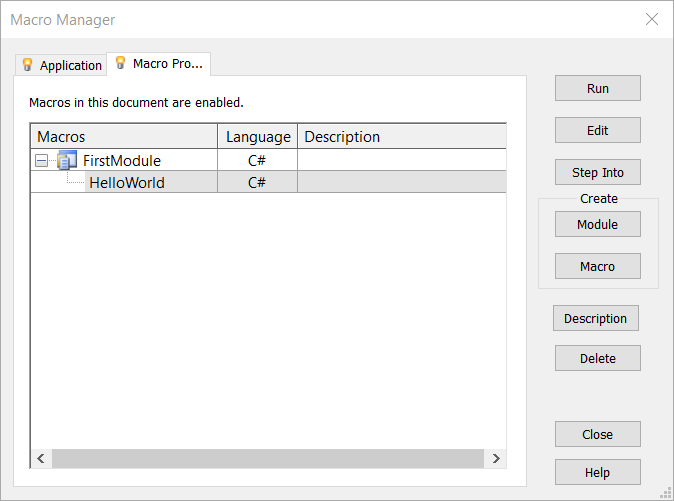Click the right arrow of horizontal scrollbar

[x=496, y=458]
